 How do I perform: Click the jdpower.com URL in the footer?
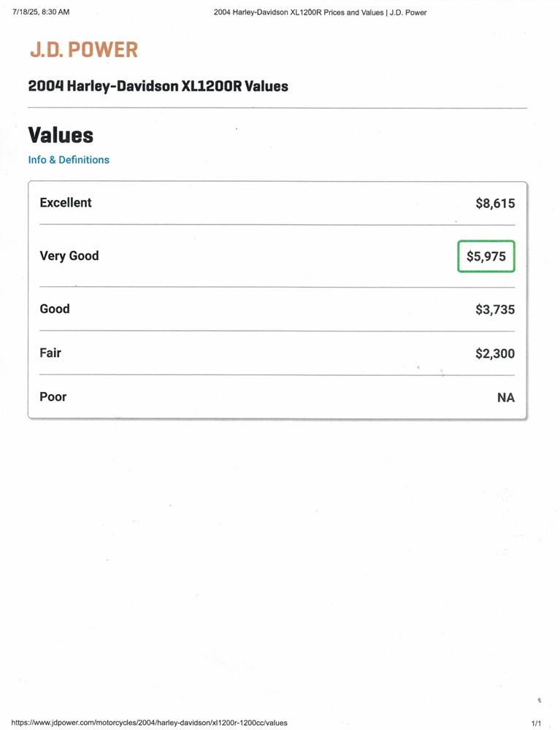150,723
